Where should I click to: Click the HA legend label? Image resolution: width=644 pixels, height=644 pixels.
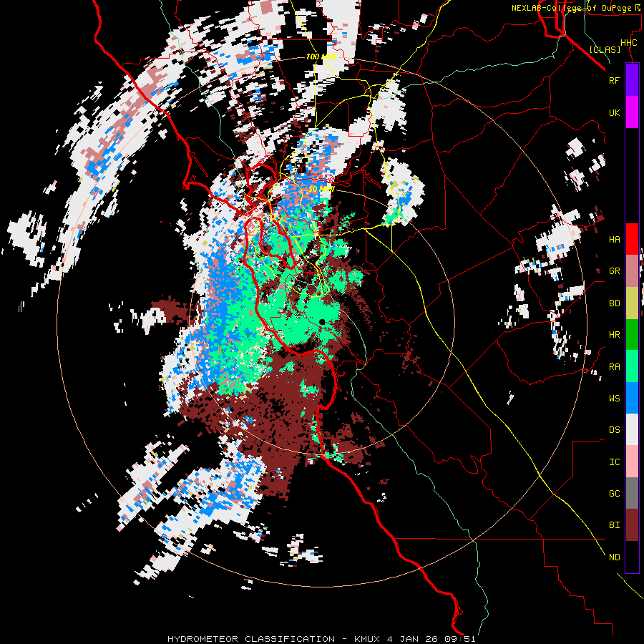[x=615, y=240]
